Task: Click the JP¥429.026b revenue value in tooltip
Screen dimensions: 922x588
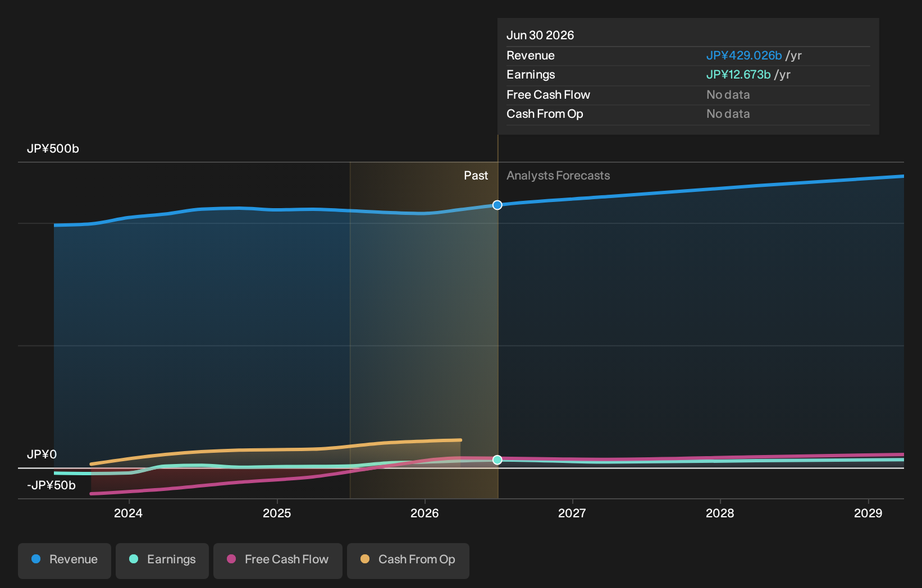Action: pyautogui.click(x=744, y=56)
